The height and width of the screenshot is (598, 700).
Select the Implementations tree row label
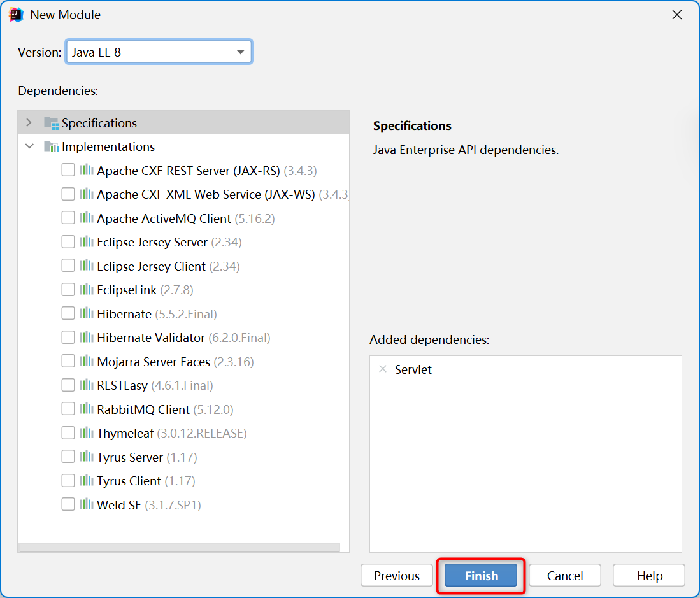pos(108,146)
